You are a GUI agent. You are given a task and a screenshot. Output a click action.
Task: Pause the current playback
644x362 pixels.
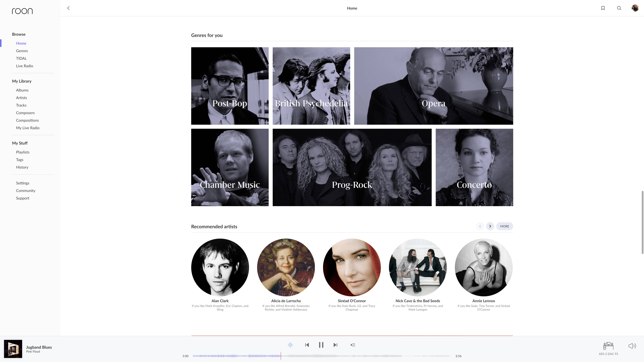click(x=321, y=345)
